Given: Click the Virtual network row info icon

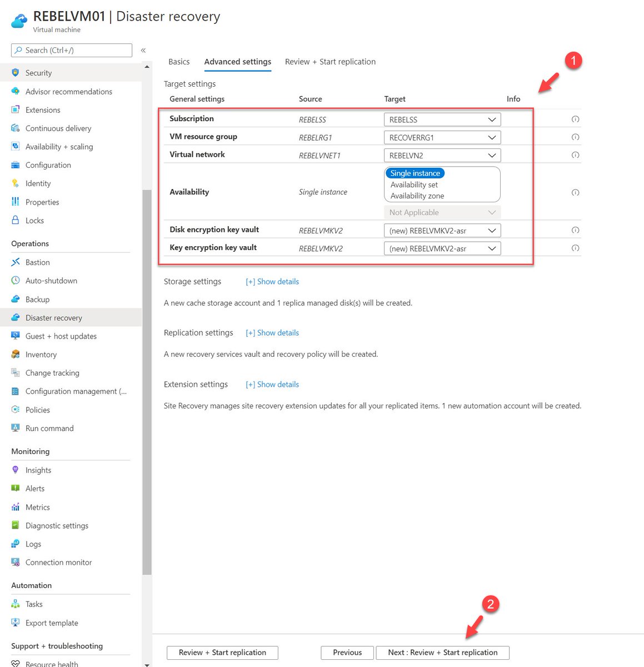Looking at the screenshot, I should (576, 155).
